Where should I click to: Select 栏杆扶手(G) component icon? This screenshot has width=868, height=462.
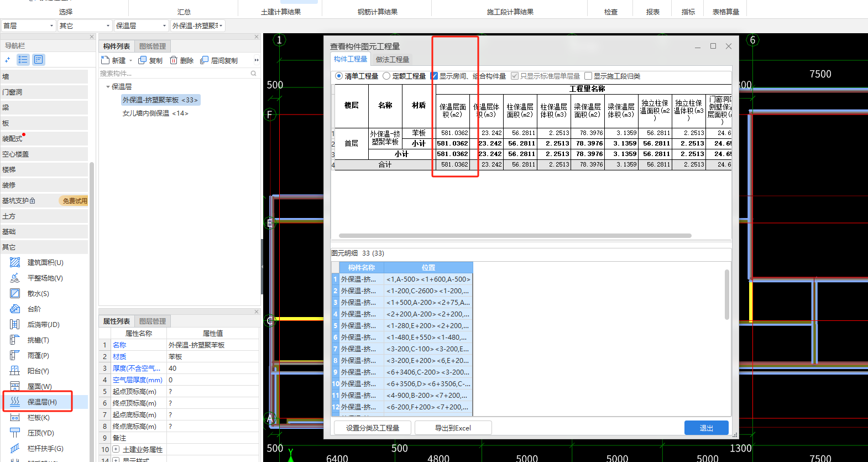[x=15, y=448]
